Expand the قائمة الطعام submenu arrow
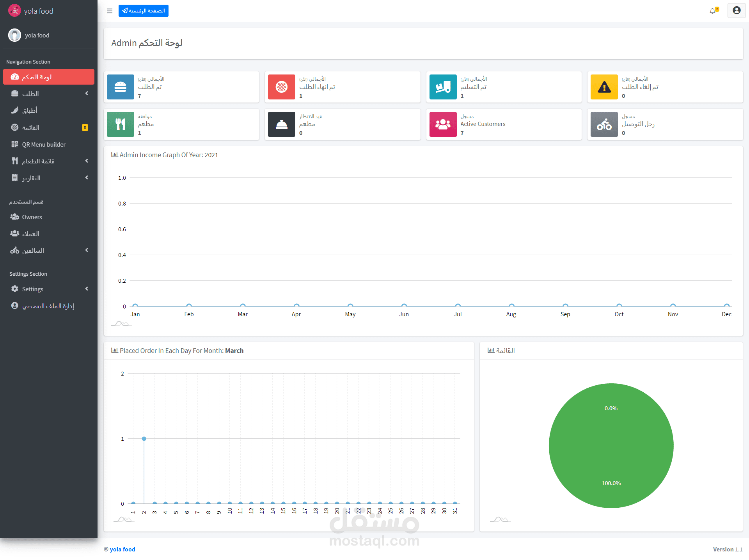Viewport: 749px width, 560px height. click(87, 161)
